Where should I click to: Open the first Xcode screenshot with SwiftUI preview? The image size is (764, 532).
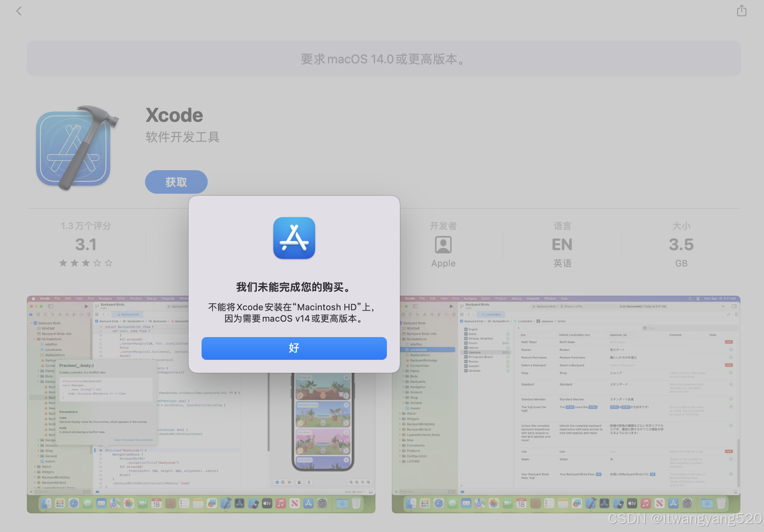201,404
